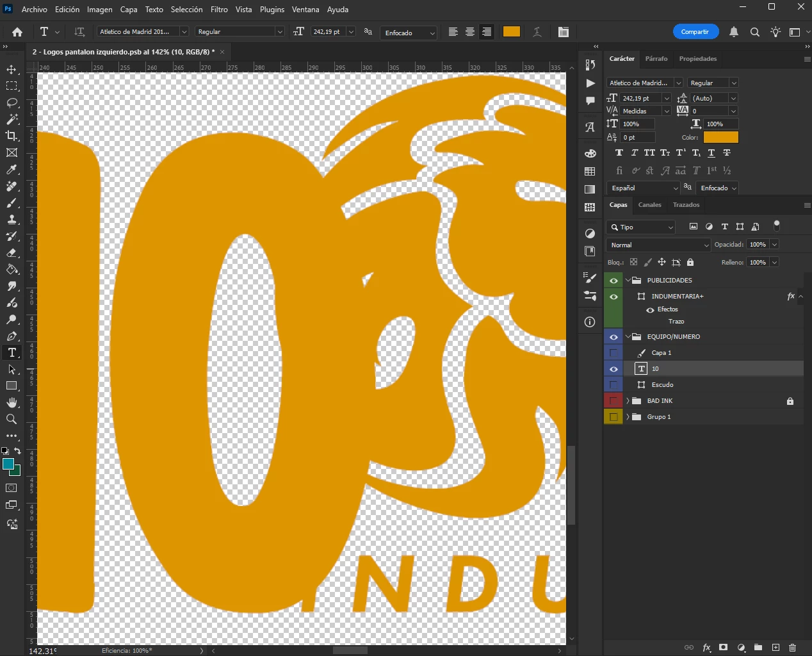
Task: Open blend mode Normal dropdown
Action: 658,245
